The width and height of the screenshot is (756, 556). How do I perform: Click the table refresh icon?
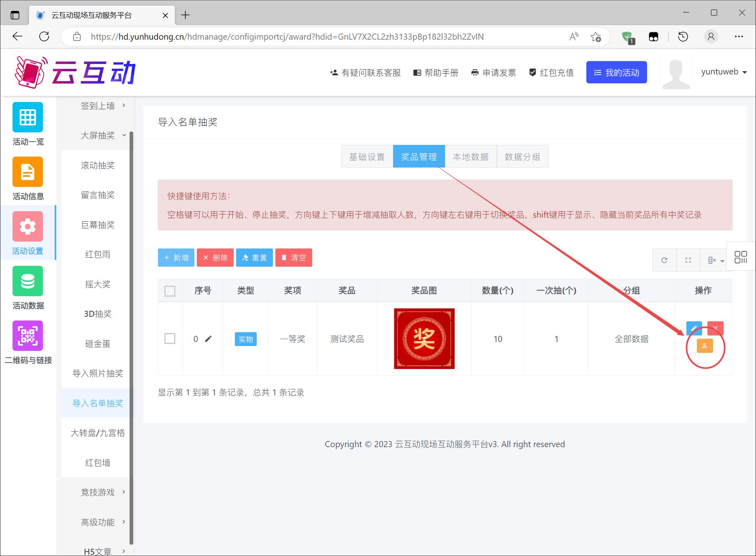click(664, 260)
